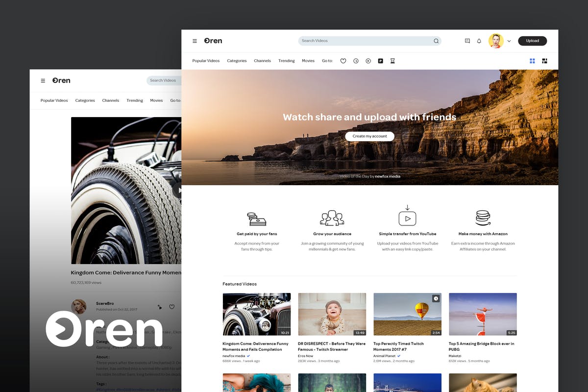Open the hourglass watch-later shortcut
The width and height of the screenshot is (588, 392).
[x=392, y=61]
